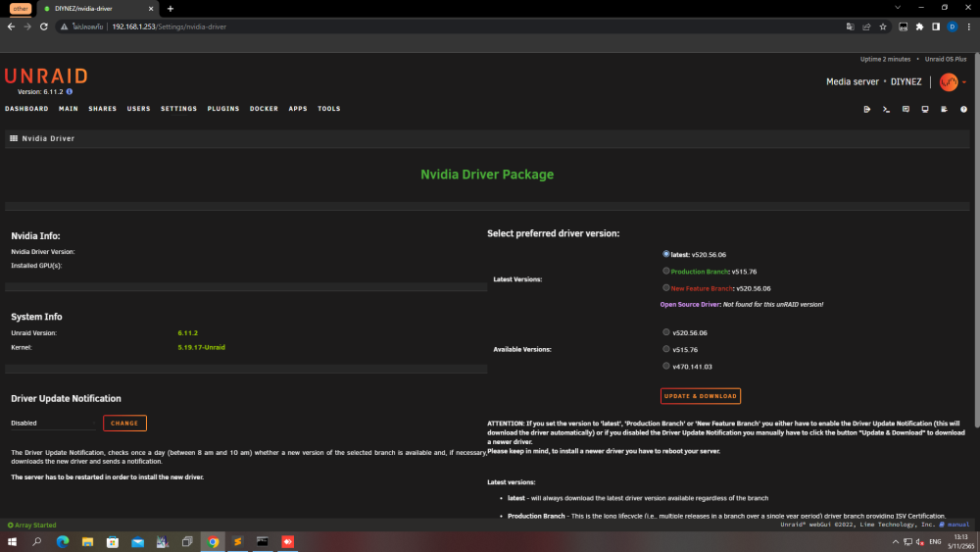Click the address bar URL field
Image resolution: width=980 pixels, height=552 pixels.
click(x=475, y=26)
